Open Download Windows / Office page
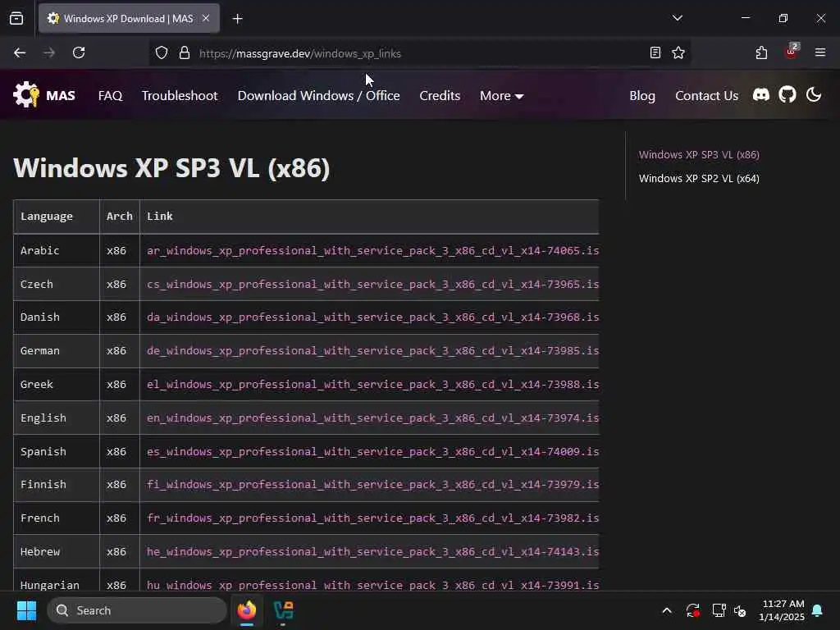The width and height of the screenshot is (840, 630). [x=319, y=96]
